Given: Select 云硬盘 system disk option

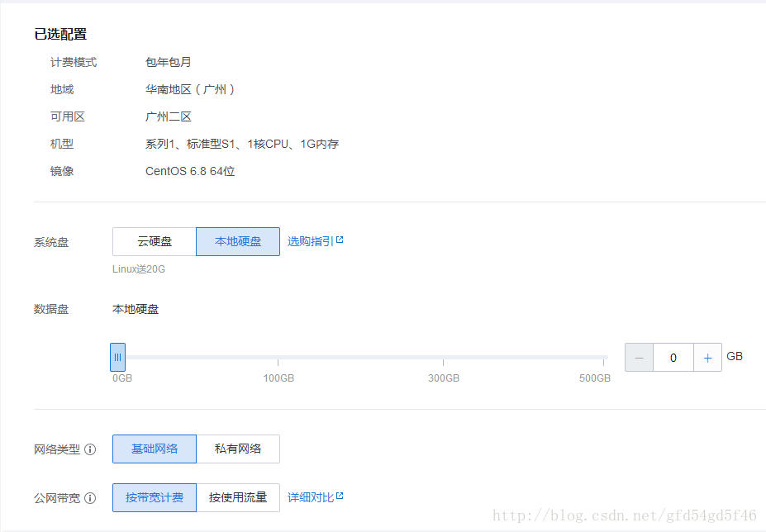Looking at the screenshot, I should [x=155, y=241].
